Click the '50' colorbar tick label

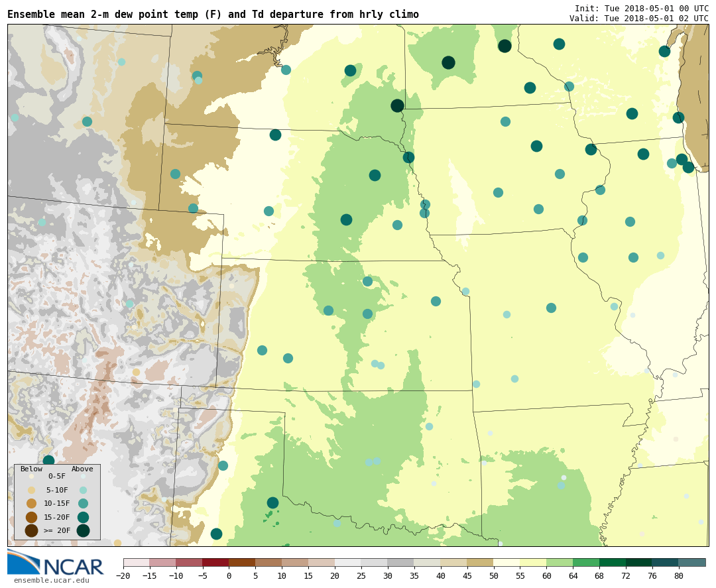[x=494, y=575]
